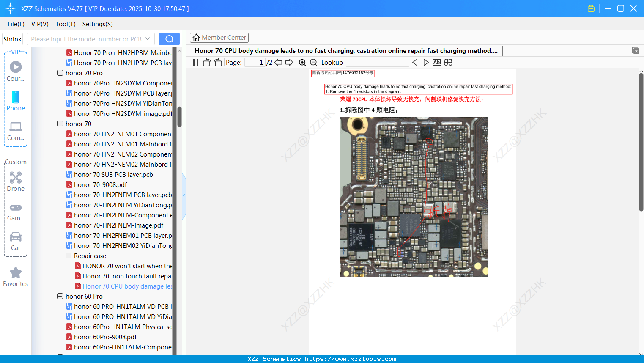Select the Honor 70 CPU body damage document tab
This screenshot has width=644, height=363.
point(346,50)
